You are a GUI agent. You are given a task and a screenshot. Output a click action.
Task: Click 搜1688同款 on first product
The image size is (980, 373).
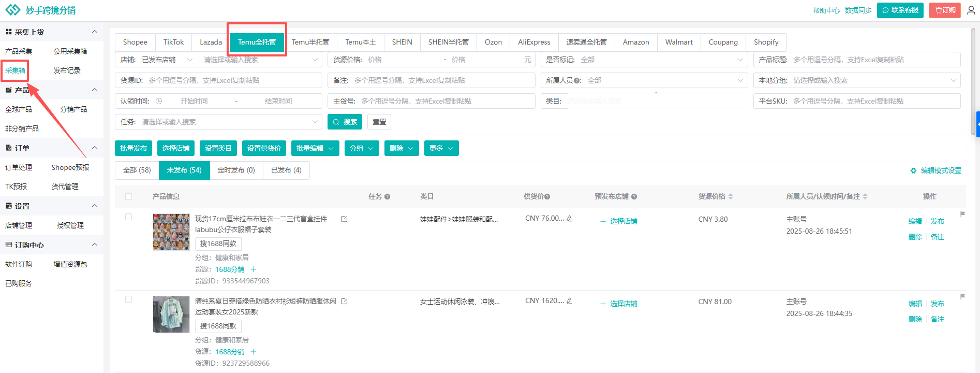[218, 243]
